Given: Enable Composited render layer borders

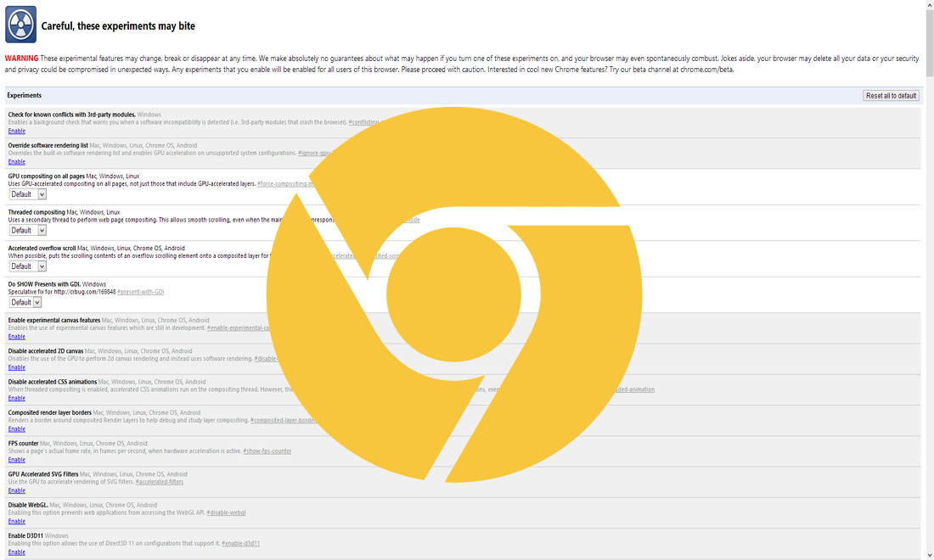Looking at the screenshot, I should click(x=17, y=429).
